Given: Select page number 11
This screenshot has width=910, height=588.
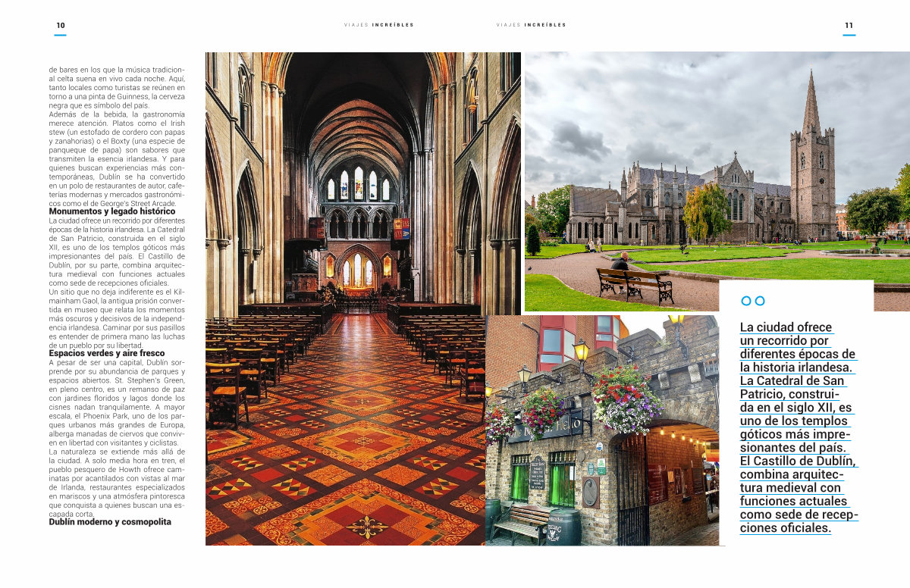Looking at the screenshot, I should point(849,25).
